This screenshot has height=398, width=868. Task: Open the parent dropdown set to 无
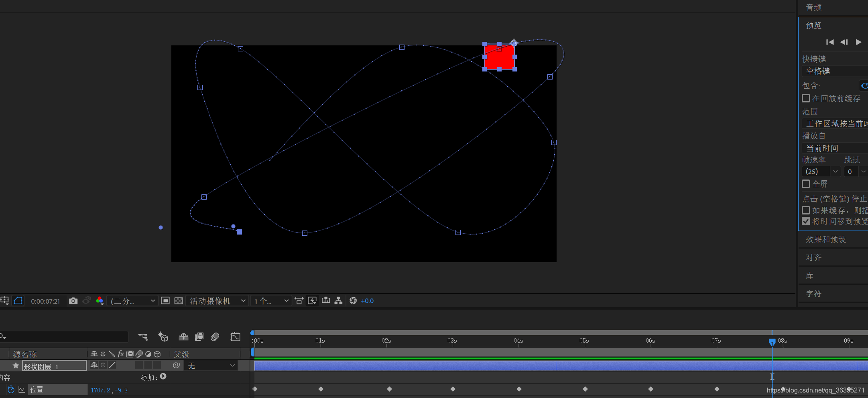click(211, 365)
